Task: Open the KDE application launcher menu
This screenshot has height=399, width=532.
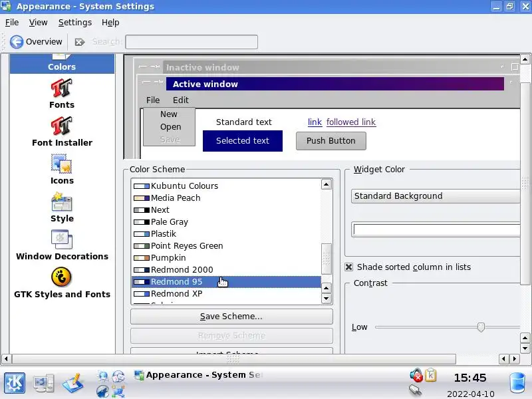Action: coord(14,384)
